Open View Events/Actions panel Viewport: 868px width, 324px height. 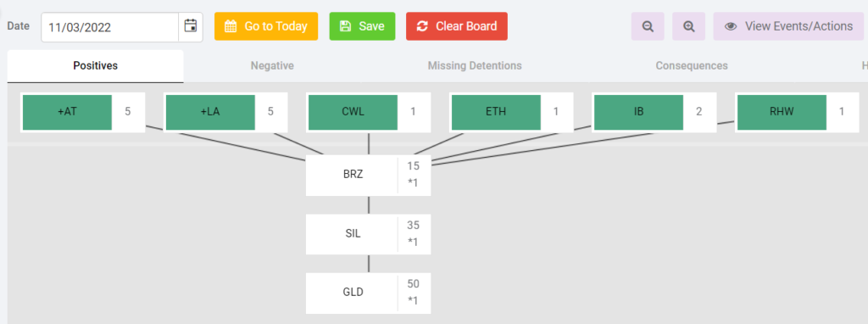pyautogui.click(x=789, y=26)
